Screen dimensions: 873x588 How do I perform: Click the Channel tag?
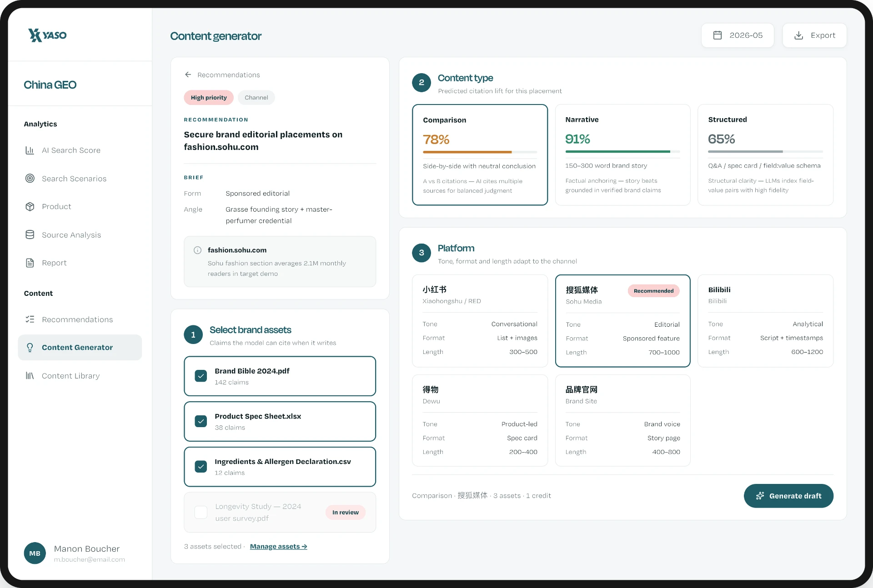[256, 98]
